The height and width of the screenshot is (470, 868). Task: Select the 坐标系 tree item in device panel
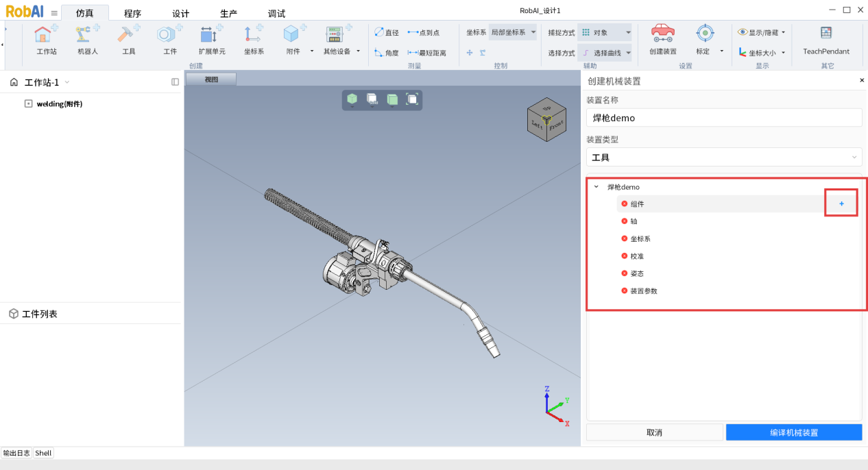click(x=640, y=238)
